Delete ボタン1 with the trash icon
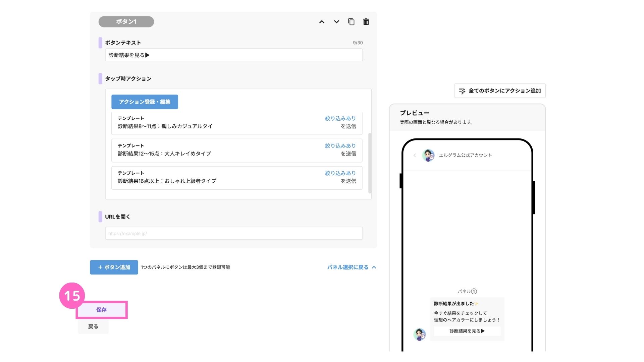This screenshot has height=362, width=644. coord(366,22)
